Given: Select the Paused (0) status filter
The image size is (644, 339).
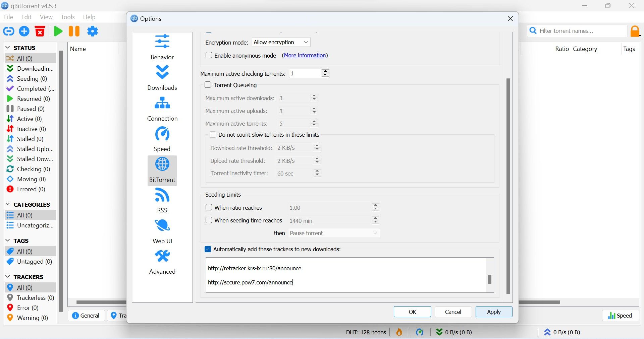Looking at the screenshot, I should click(x=31, y=109).
